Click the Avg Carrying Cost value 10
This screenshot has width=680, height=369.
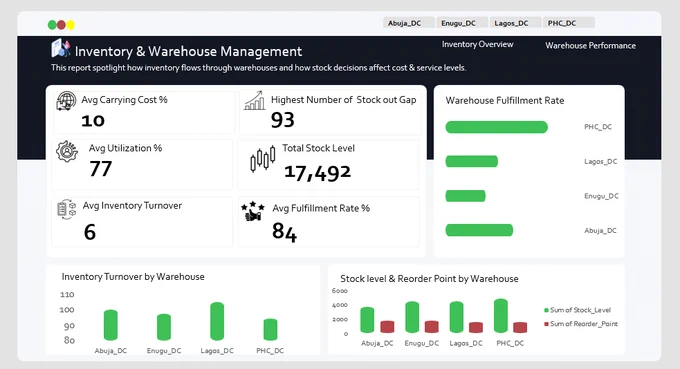(x=93, y=121)
